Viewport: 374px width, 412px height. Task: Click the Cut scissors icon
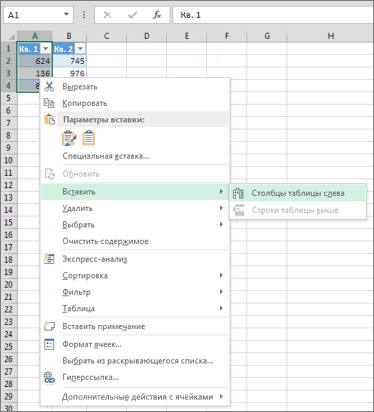[49, 87]
